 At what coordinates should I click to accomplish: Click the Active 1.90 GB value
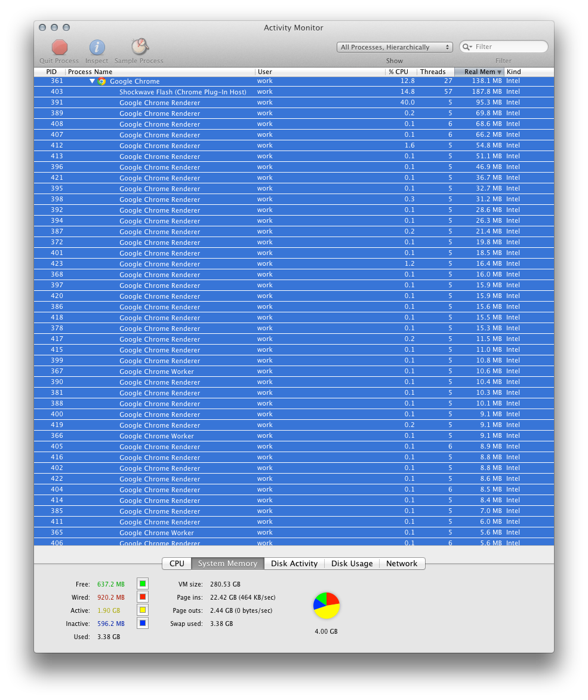pos(109,610)
